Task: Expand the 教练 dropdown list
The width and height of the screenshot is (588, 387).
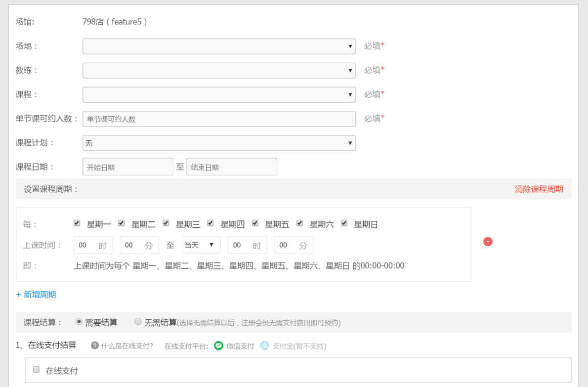Action: coord(219,71)
